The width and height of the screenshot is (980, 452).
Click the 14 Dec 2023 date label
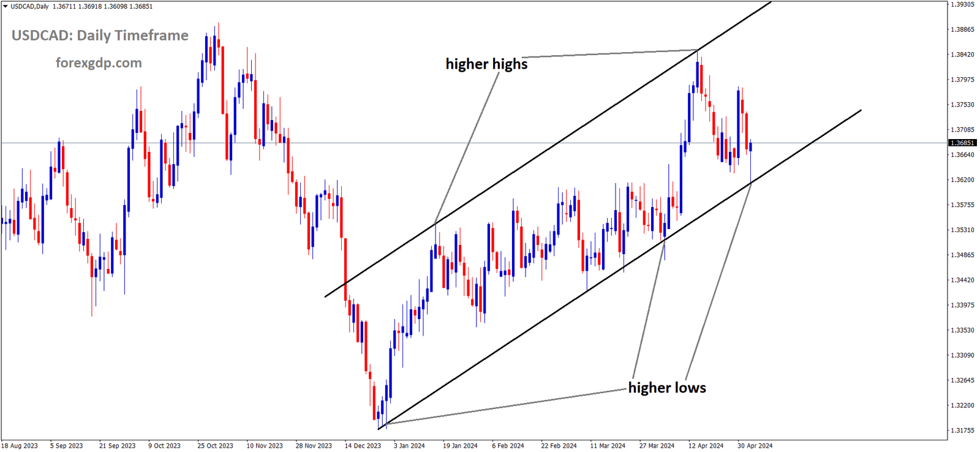pos(363,446)
